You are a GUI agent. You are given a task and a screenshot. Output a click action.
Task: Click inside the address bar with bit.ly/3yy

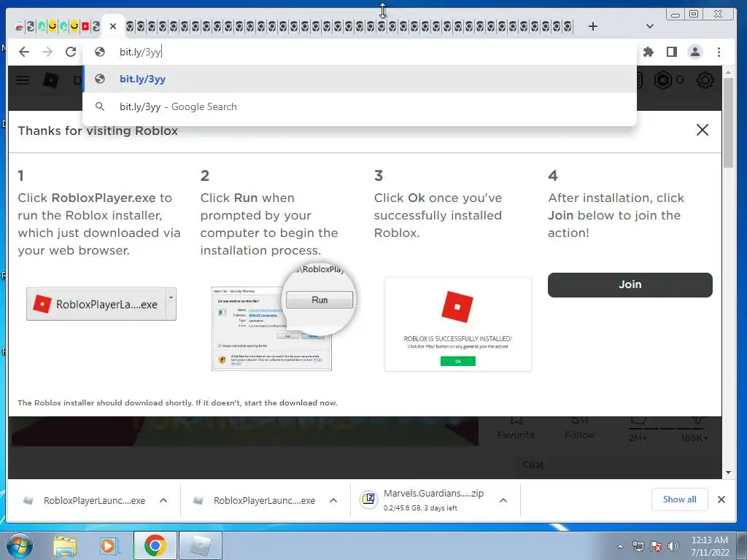pos(360,52)
